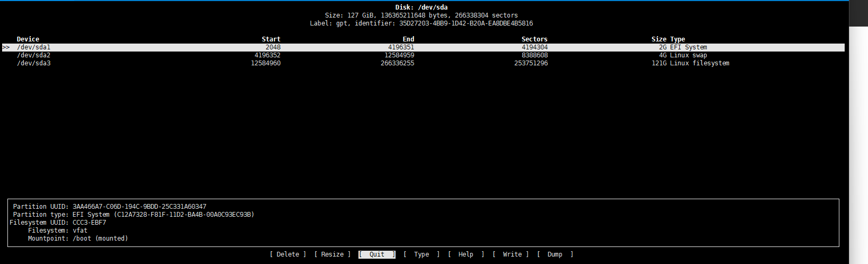
Task: Click the Linux filesystem type cell
Action: pyautogui.click(x=699, y=63)
